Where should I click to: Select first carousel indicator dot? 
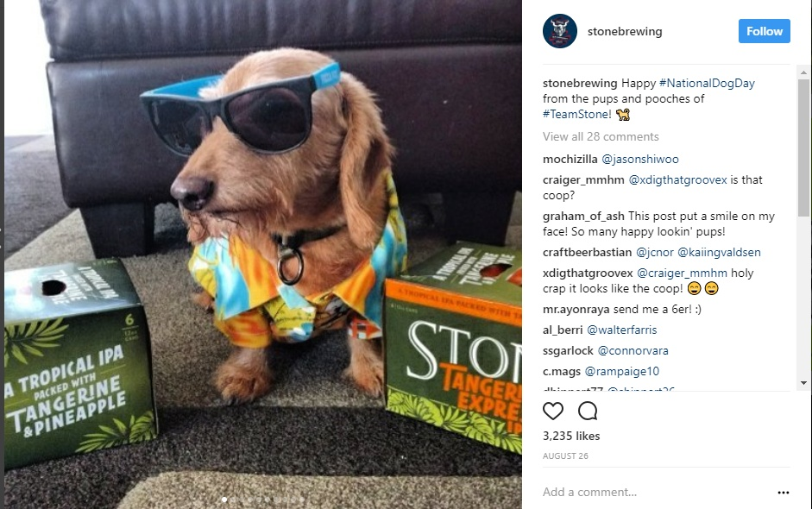(x=224, y=500)
